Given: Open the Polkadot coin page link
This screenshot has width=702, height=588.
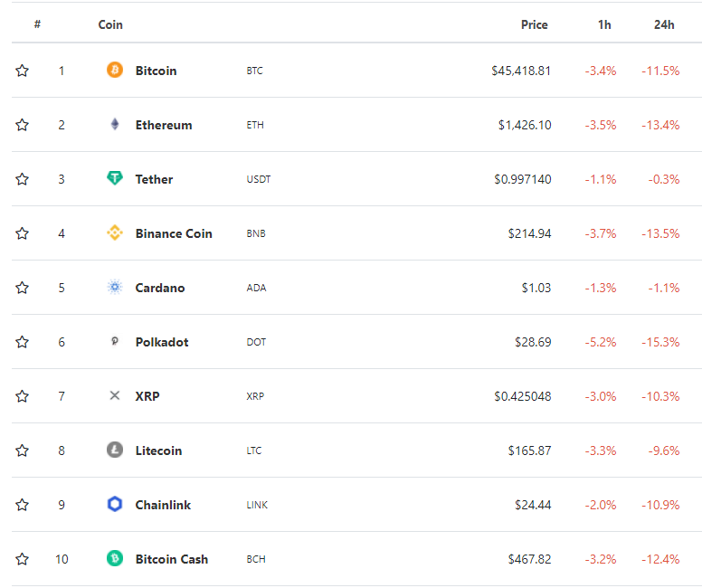Looking at the screenshot, I should point(162,342).
